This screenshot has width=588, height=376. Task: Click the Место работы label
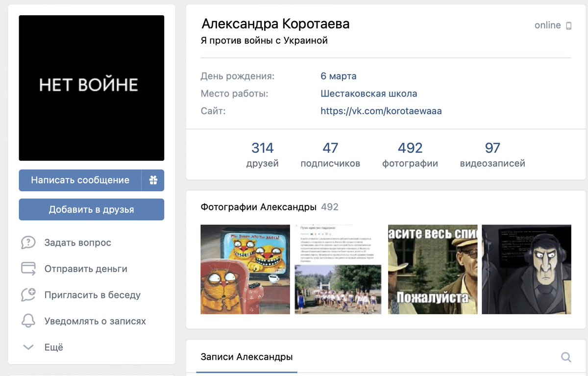pyautogui.click(x=235, y=94)
